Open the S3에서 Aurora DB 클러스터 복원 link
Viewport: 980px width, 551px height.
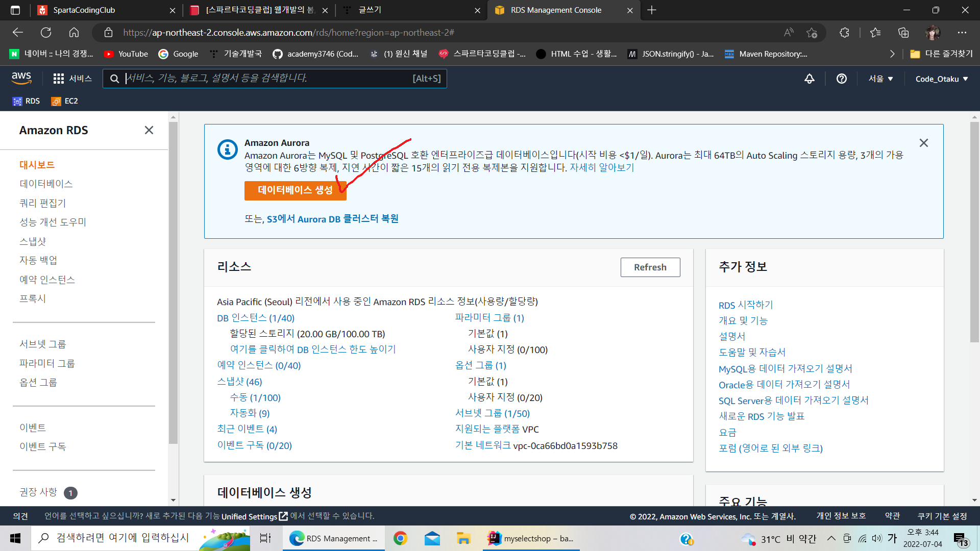[x=333, y=219]
